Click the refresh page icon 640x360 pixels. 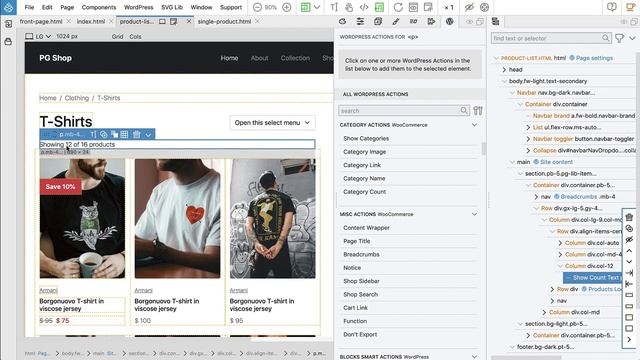pos(398,7)
